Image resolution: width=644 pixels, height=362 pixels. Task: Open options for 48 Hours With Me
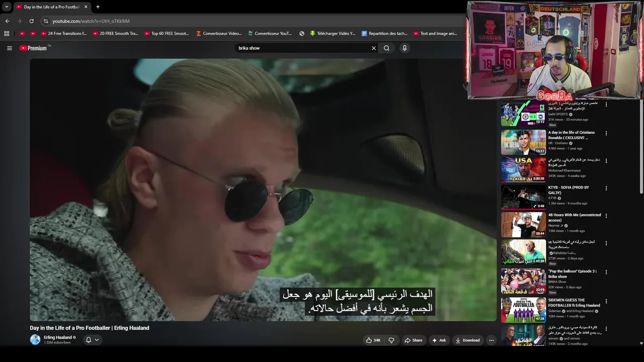(606, 216)
